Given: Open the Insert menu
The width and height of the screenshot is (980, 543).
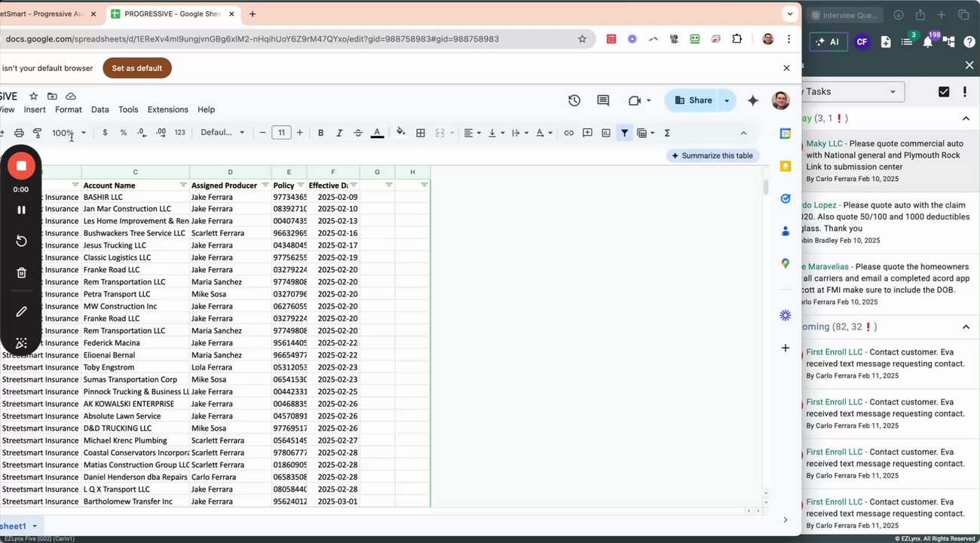Looking at the screenshot, I should 35,109.
